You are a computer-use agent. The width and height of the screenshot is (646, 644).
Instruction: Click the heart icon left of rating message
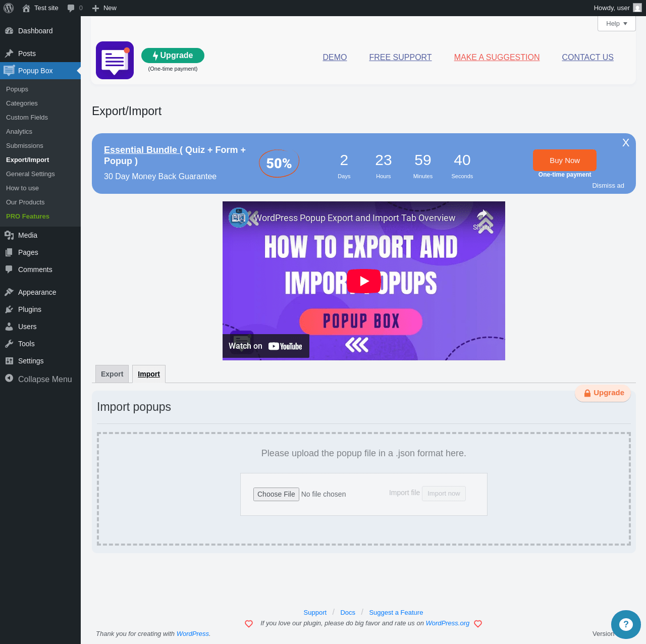[249, 624]
